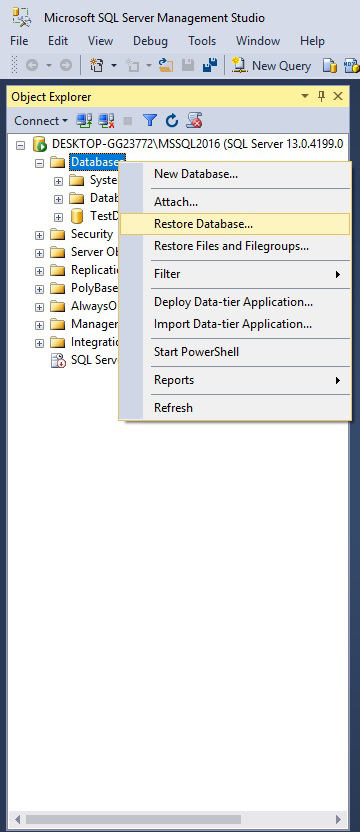Viewport: 360px width, 832px height.
Task: Choose New Database... from context menu
Action: (x=235, y=174)
